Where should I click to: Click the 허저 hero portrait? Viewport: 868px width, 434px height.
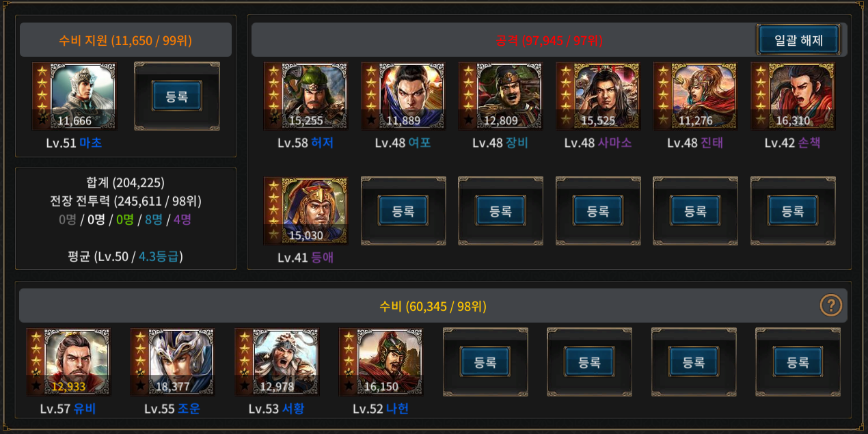click(x=306, y=96)
